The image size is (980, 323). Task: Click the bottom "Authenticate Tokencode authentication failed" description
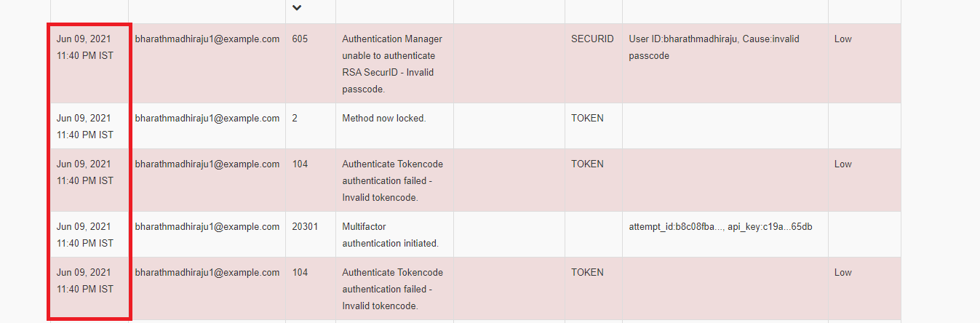tap(392, 289)
